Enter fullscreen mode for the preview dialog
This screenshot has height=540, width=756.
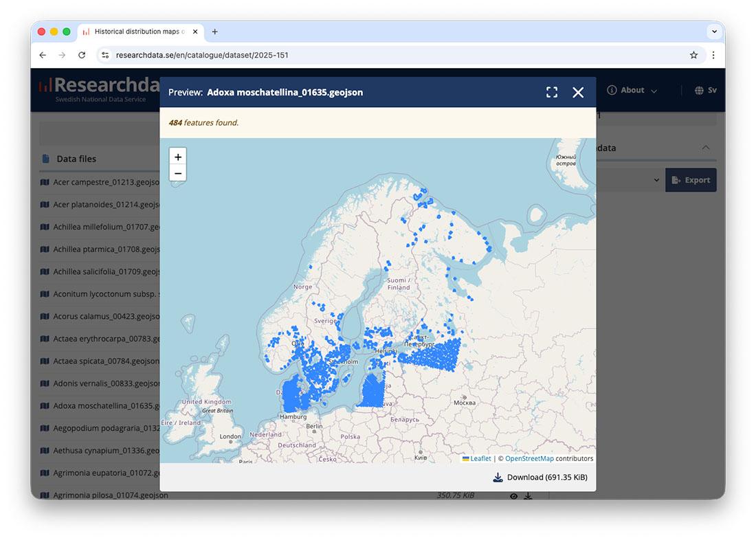552,91
